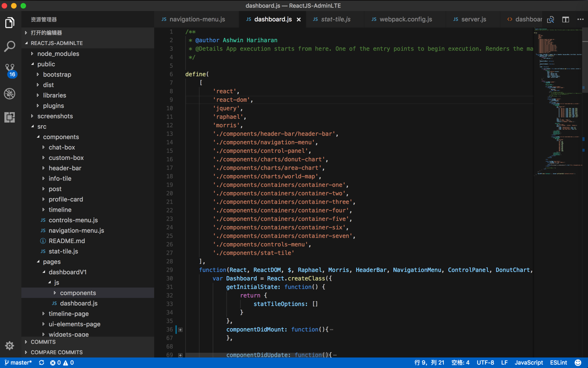The width and height of the screenshot is (588, 368).
Task: Click the feedback smiley icon
Action: coord(578,363)
